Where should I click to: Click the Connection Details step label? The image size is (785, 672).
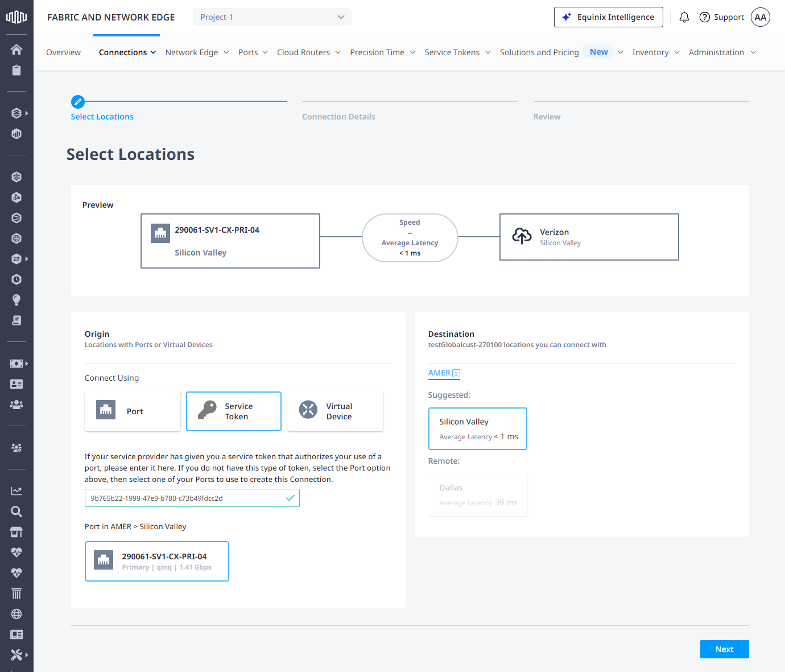(338, 117)
